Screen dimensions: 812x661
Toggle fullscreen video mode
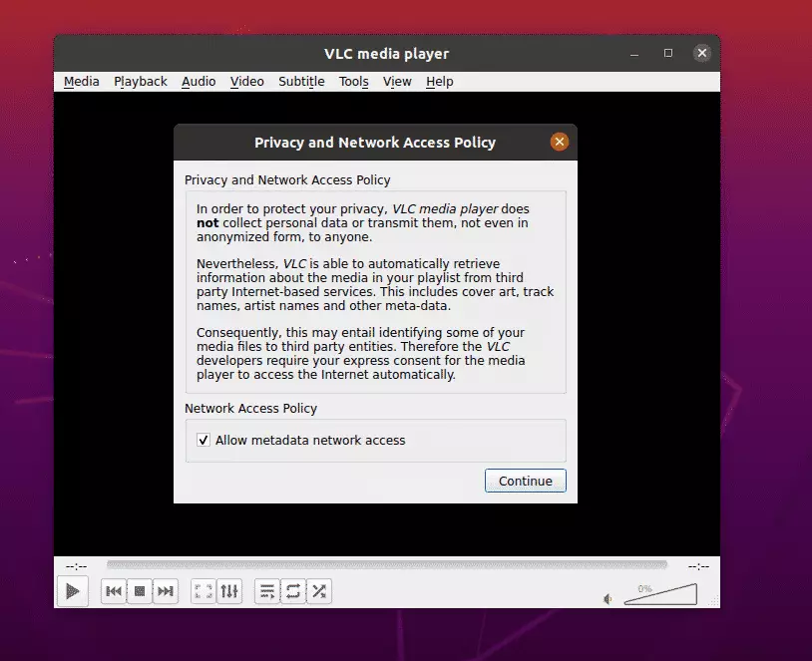203,590
